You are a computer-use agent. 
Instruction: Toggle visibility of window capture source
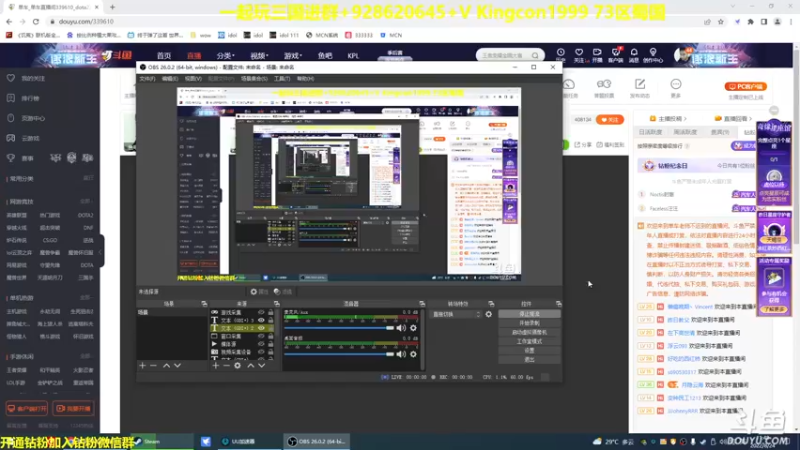click(x=261, y=336)
